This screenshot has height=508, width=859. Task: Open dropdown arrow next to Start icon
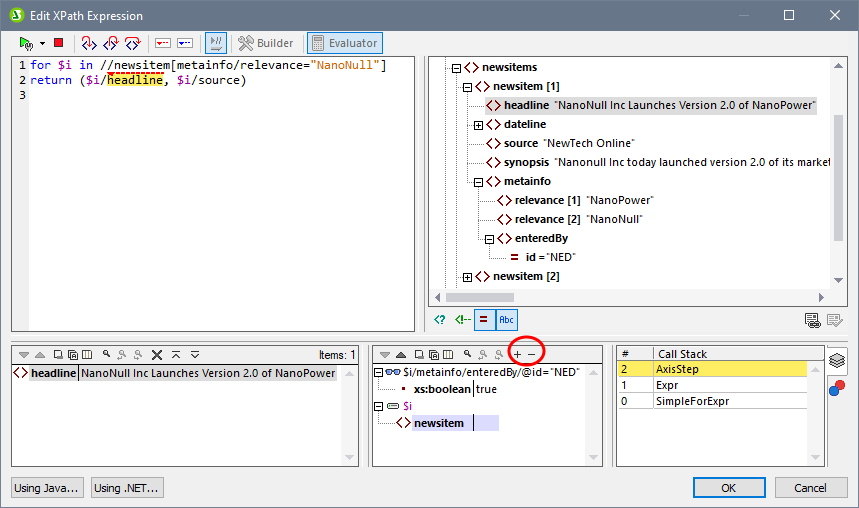pyautogui.click(x=42, y=43)
